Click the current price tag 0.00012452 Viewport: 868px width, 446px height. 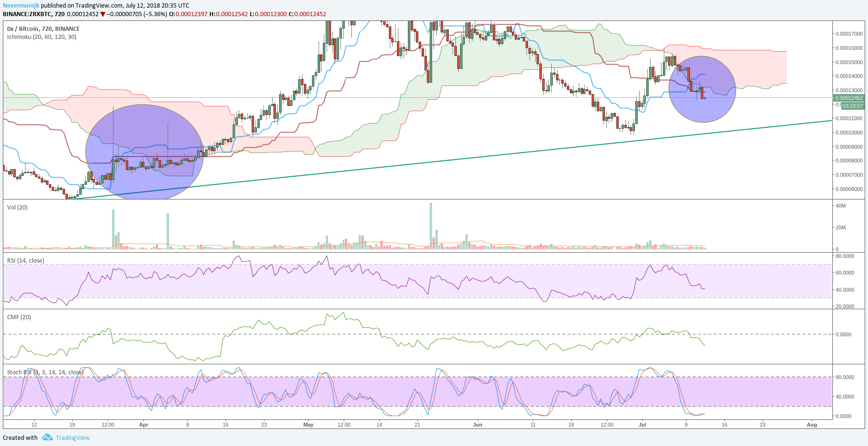coord(849,98)
